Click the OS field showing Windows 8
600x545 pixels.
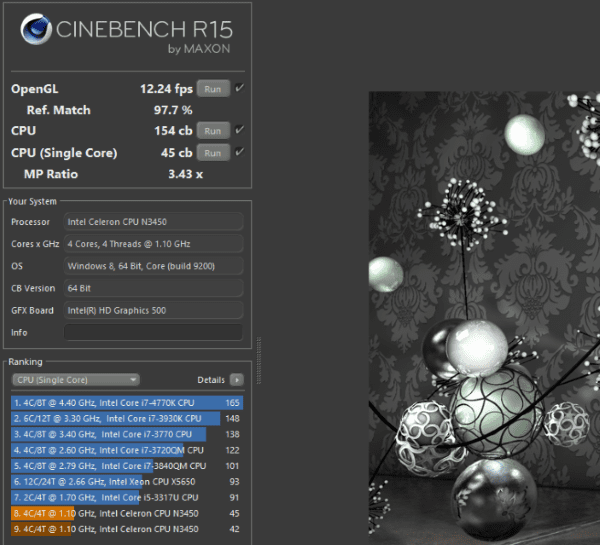(x=153, y=266)
